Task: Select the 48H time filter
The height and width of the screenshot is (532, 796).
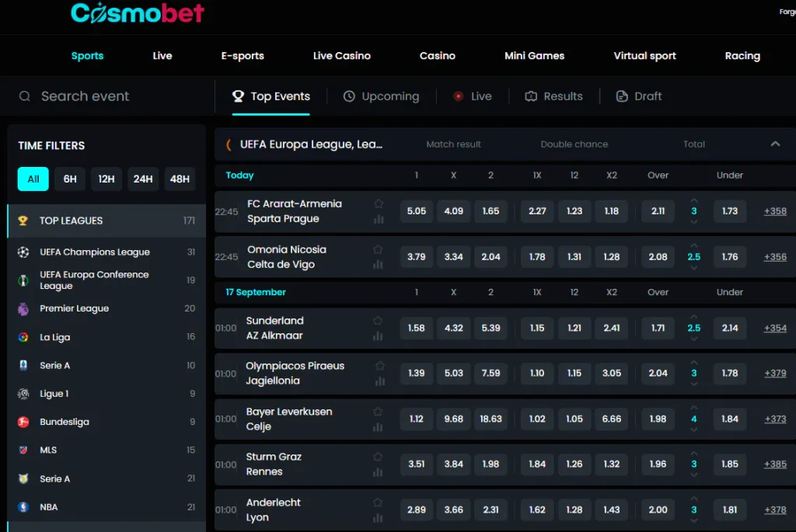Action: tap(180, 179)
